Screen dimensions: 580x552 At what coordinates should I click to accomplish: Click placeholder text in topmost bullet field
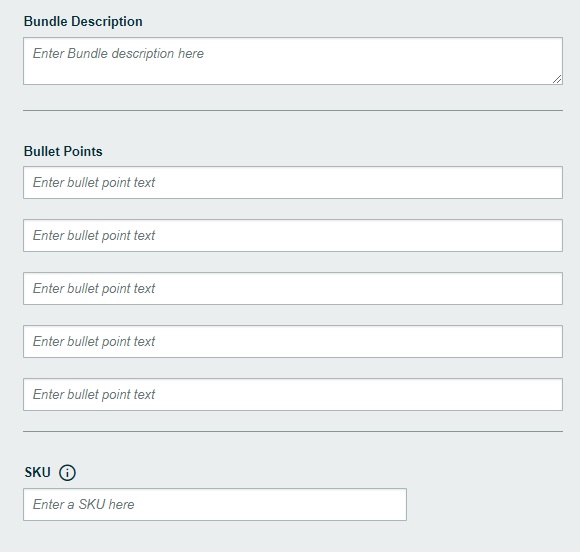(94, 182)
